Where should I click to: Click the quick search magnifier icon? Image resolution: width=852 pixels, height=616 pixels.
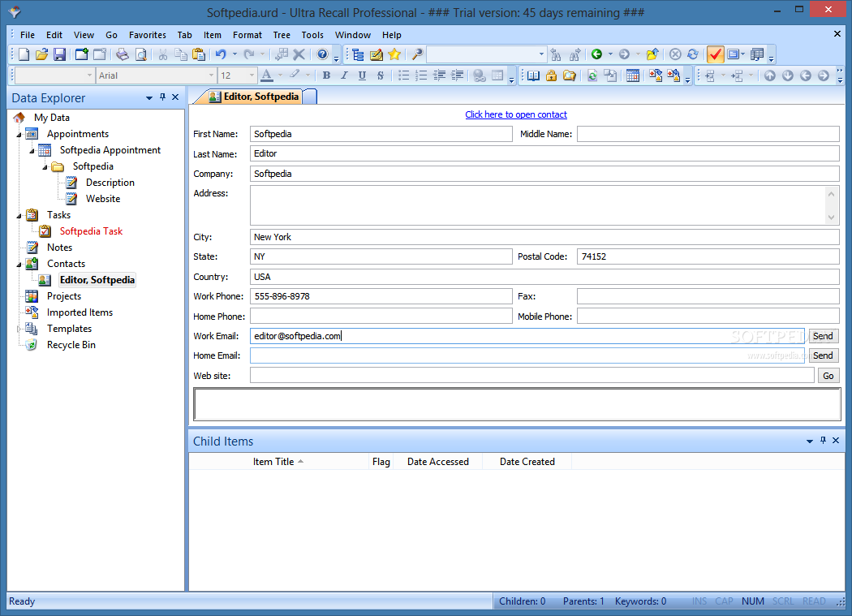(417, 54)
